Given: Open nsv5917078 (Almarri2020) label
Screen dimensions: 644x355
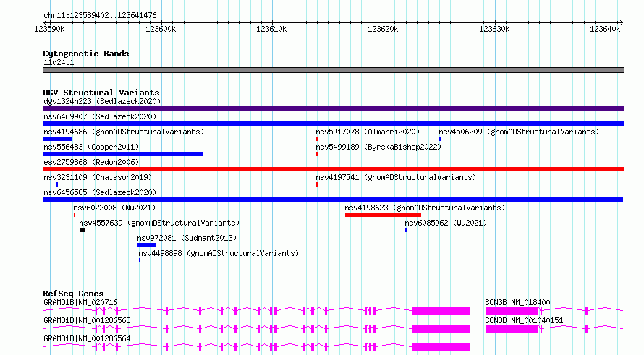Looking at the screenshot, I should tap(368, 132).
